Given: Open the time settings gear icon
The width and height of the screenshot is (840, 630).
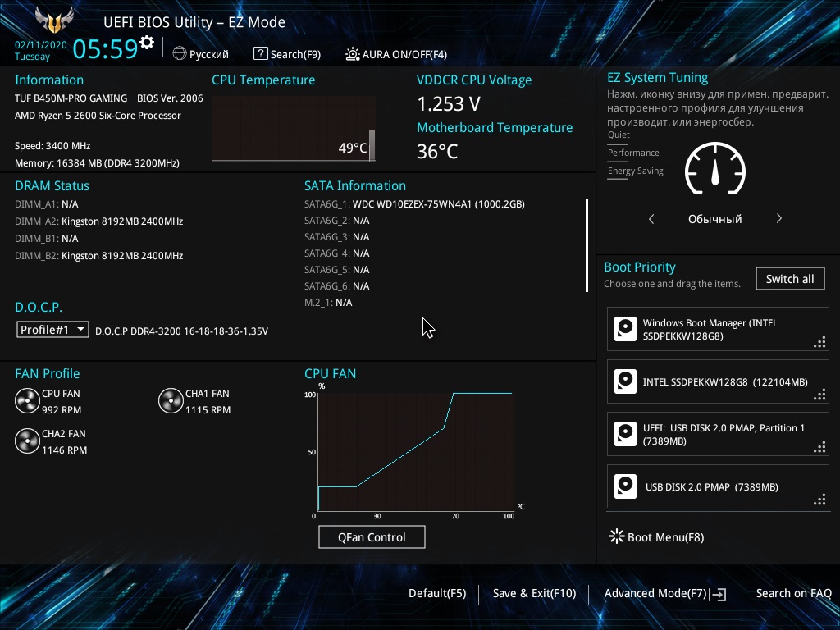Looking at the screenshot, I should [x=147, y=43].
